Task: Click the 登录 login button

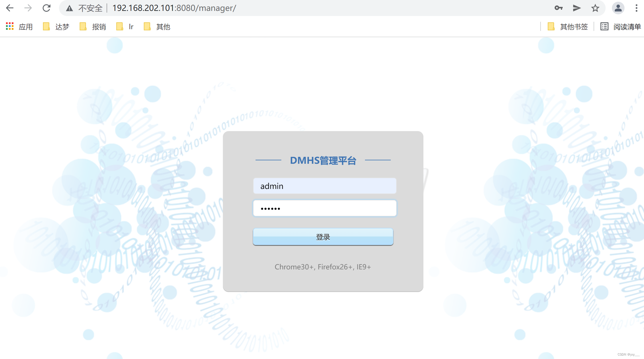Action: pyautogui.click(x=323, y=237)
